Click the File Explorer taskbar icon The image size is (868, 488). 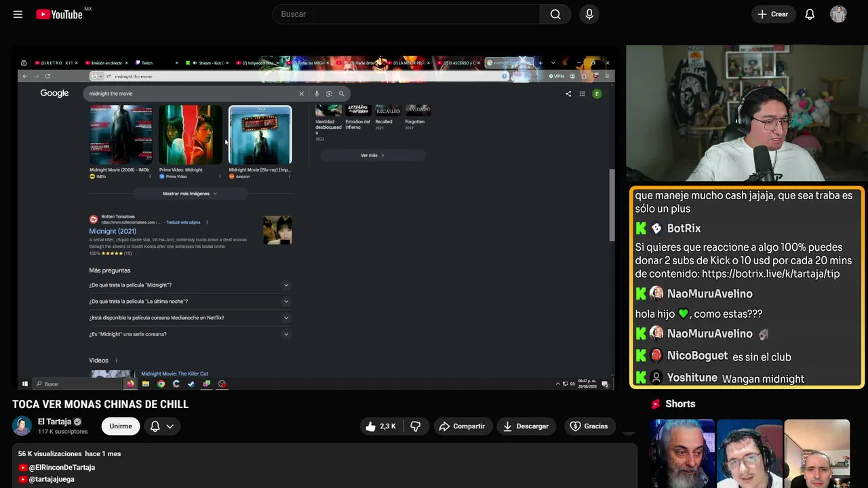pos(145,384)
